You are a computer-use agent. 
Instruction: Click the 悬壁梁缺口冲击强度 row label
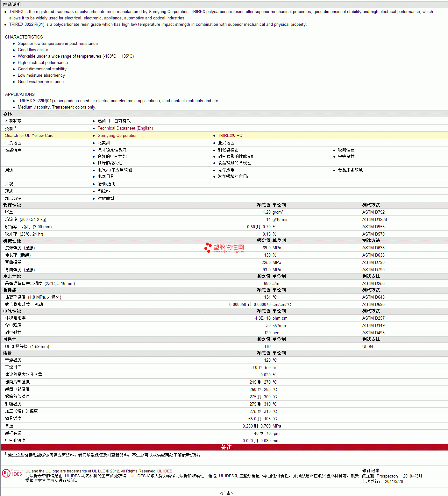tap(40, 283)
